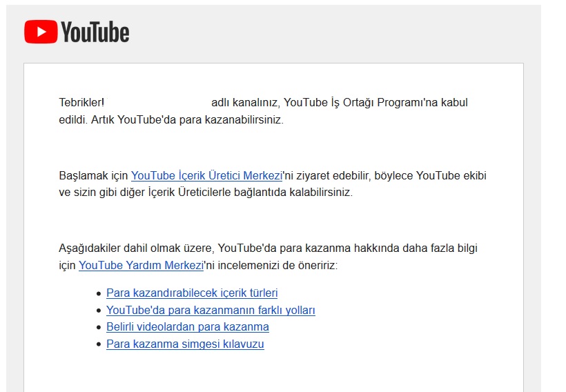
Task: Visit YouTube'da para kazanmanın farklı yolları link
Action: point(211,310)
